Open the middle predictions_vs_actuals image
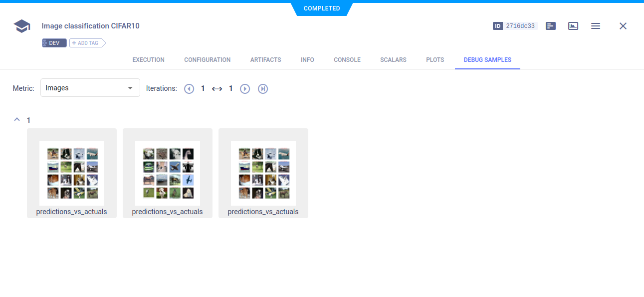Screen dimensions: 644x297 (168, 173)
